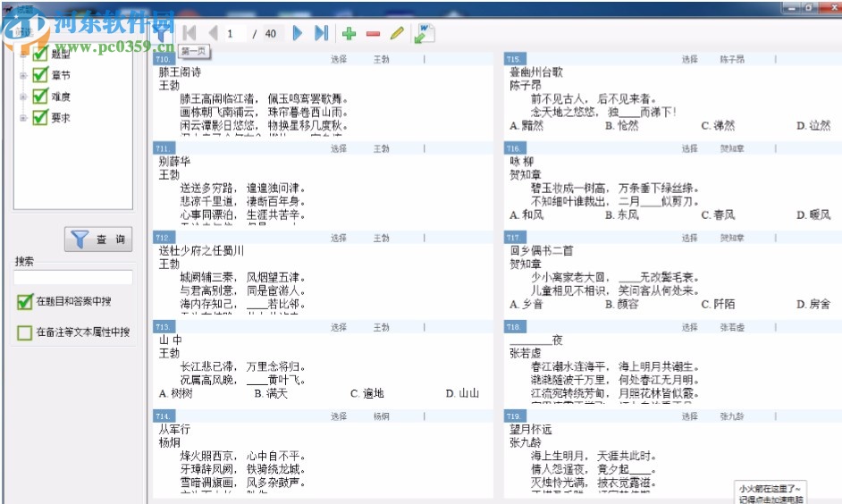Image resolution: width=842 pixels, height=504 pixels.
Task: Select question number 718 badge
Action: tap(515, 327)
